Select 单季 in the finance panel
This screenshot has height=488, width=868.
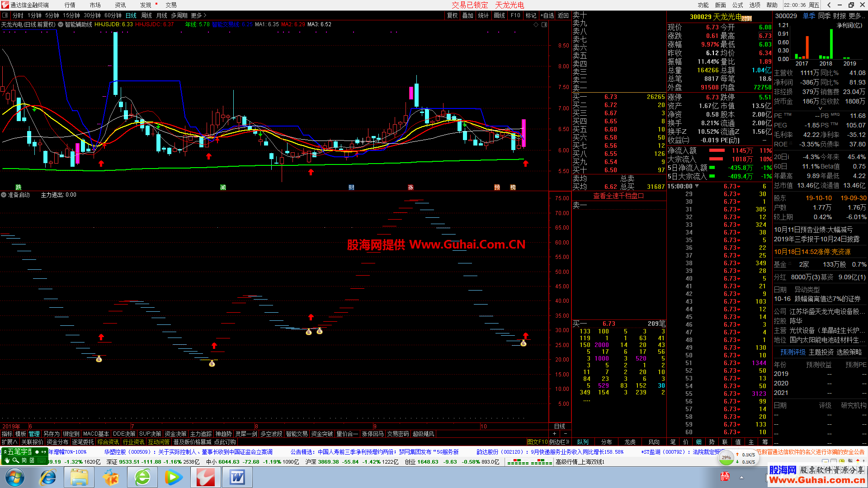(x=809, y=16)
